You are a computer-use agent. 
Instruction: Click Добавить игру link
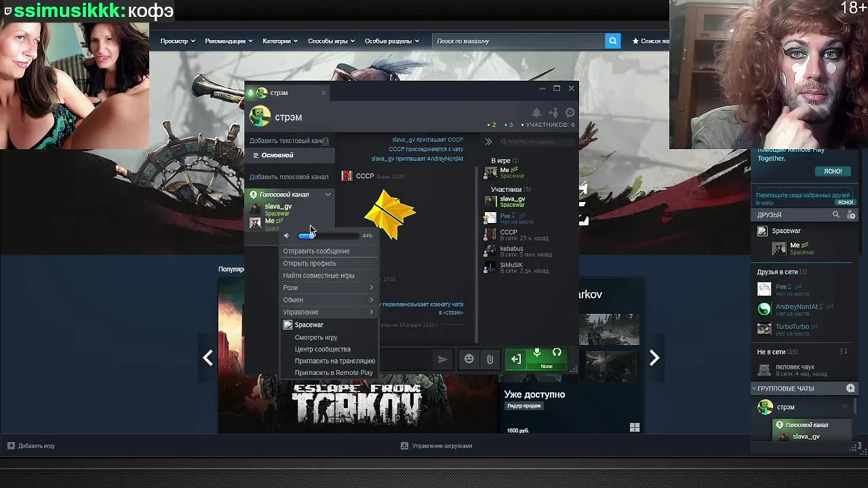(x=37, y=446)
